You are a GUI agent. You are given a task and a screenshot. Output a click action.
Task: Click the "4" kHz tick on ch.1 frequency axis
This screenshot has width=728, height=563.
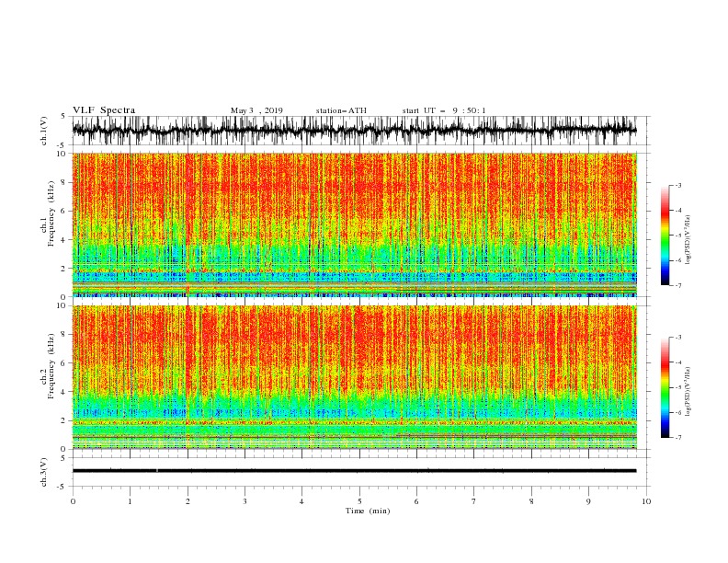point(64,240)
